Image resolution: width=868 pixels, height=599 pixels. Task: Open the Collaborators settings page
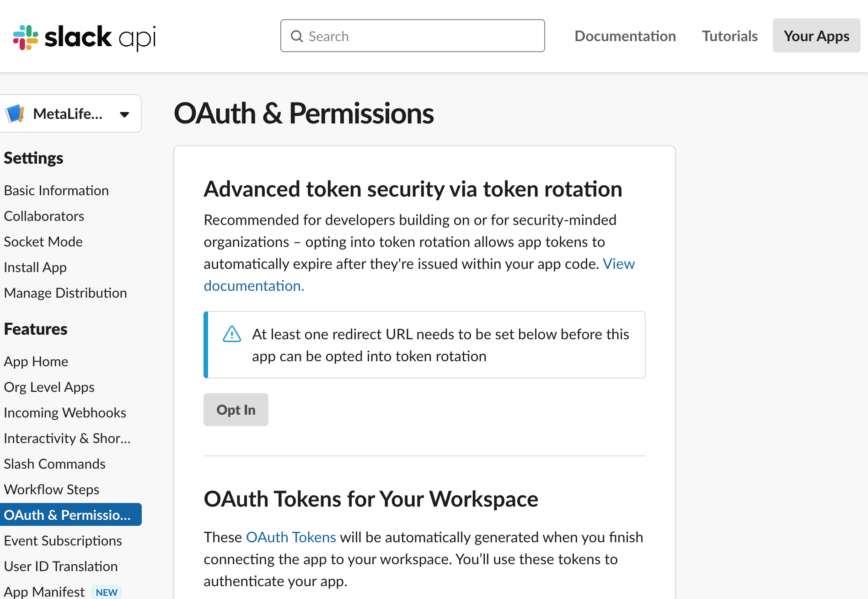point(44,216)
